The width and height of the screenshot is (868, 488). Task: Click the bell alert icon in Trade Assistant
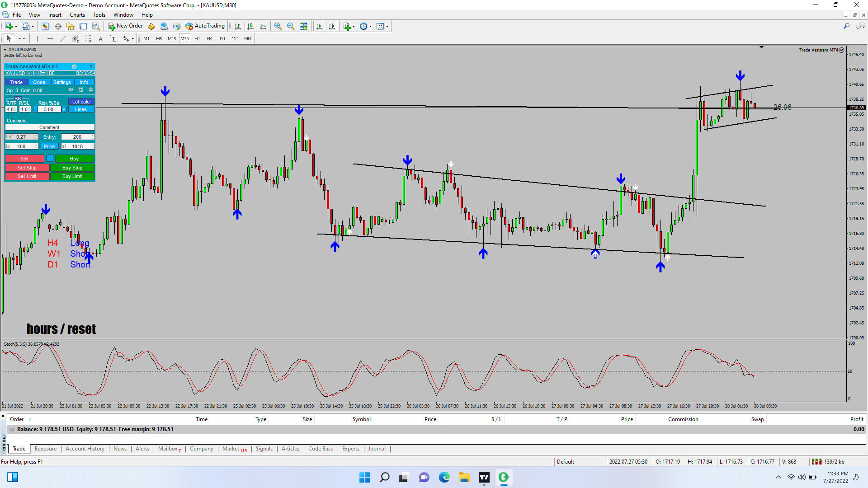tap(90, 90)
